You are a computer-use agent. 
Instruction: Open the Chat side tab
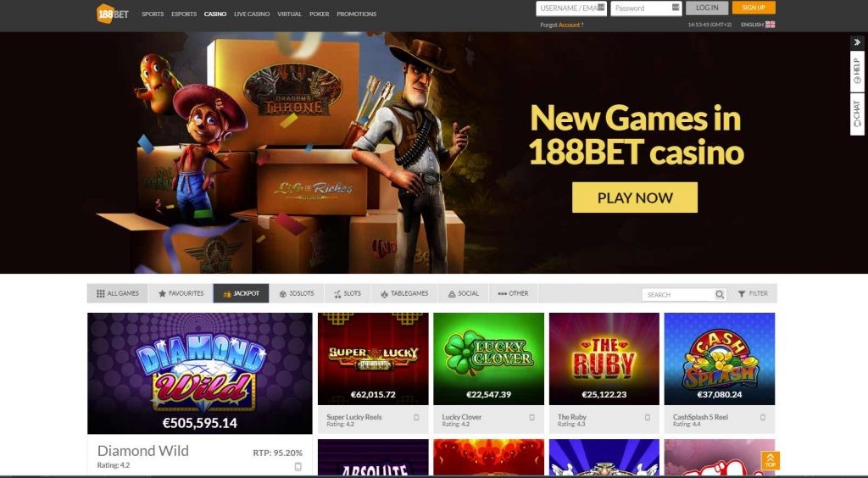click(x=857, y=114)
